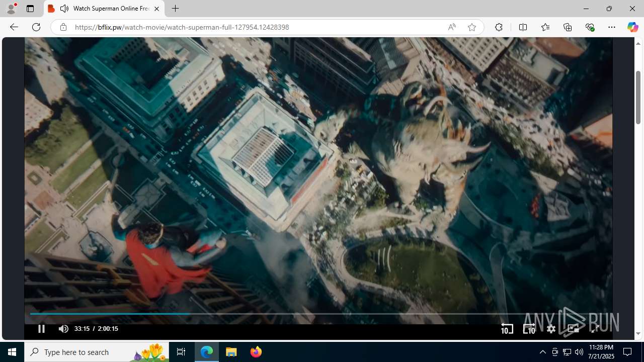The width and height of the screenshot is (644, 362).
Task: Open the browser profile menu
Action: (x=11, y=9)
